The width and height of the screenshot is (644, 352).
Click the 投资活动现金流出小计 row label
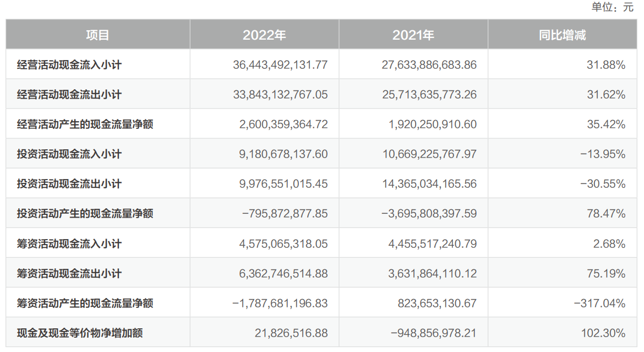coord(69,184)
